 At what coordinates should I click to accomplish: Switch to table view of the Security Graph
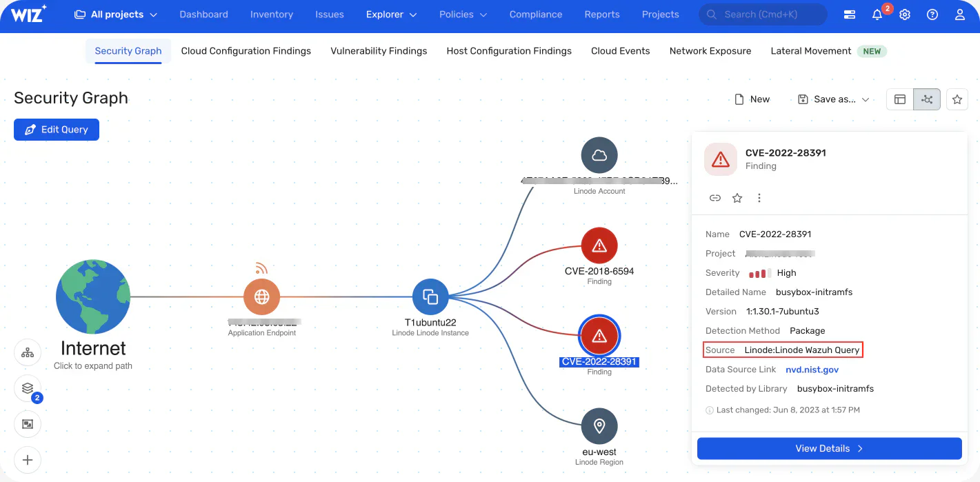(899, 99)
